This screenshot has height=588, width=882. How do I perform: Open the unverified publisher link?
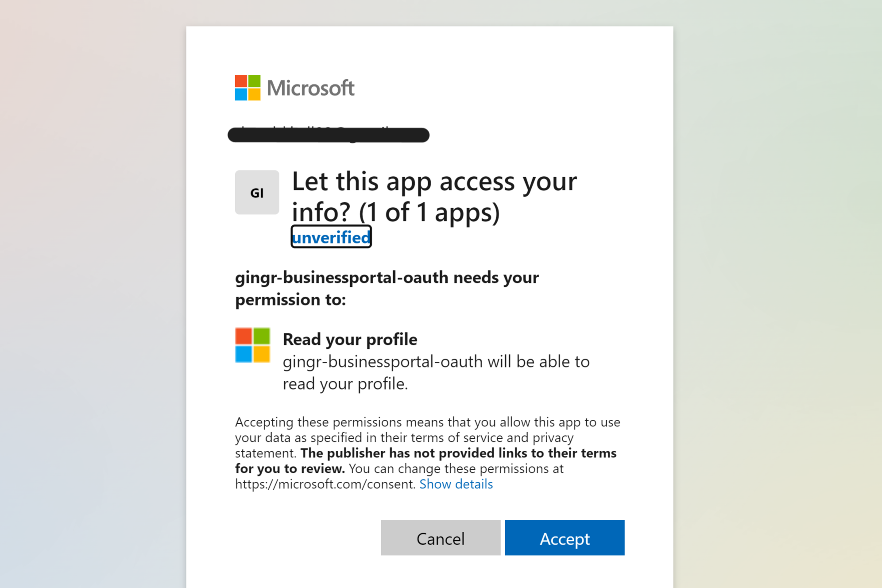click(x=331, y=237)
